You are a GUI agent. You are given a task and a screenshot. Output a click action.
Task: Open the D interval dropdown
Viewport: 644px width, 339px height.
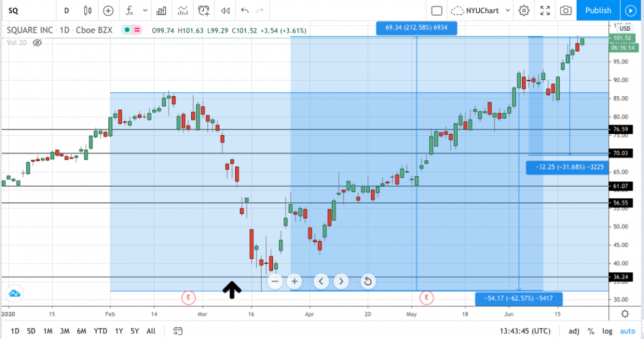pyautogui.click(x=66, y=11)
